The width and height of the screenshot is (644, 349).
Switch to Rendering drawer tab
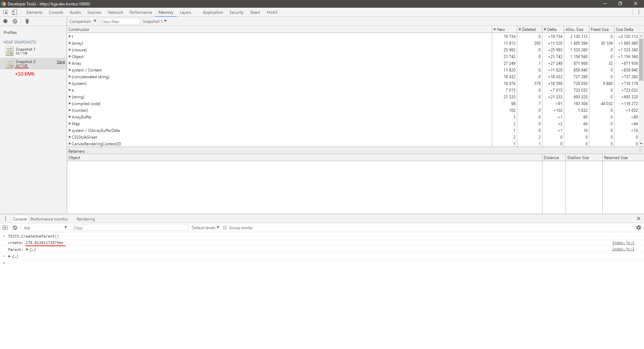pos(86,219)
